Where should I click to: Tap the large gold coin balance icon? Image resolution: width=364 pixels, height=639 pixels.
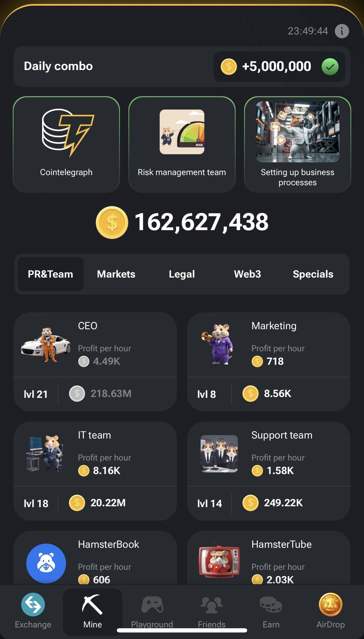coord(112,222)
